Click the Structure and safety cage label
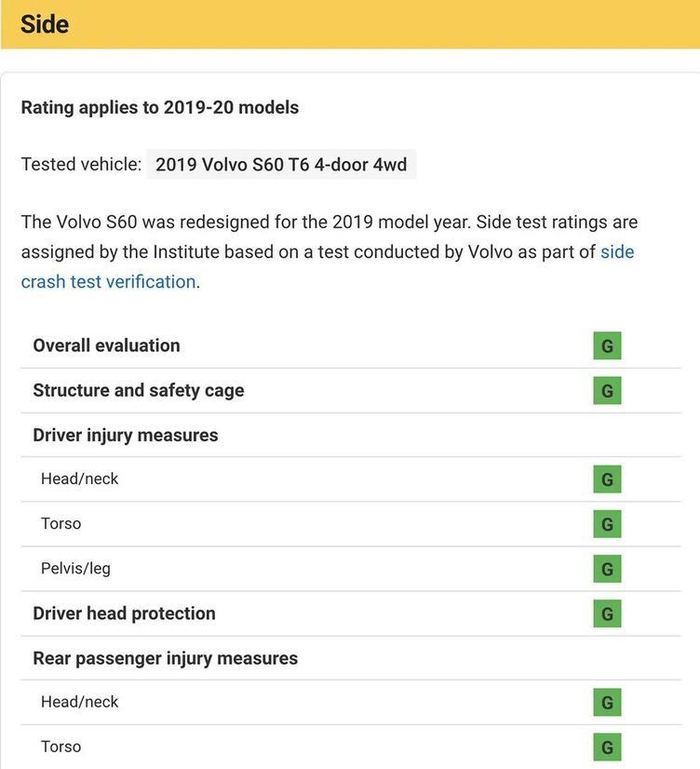The image size is (700, 769). point(138,390)
